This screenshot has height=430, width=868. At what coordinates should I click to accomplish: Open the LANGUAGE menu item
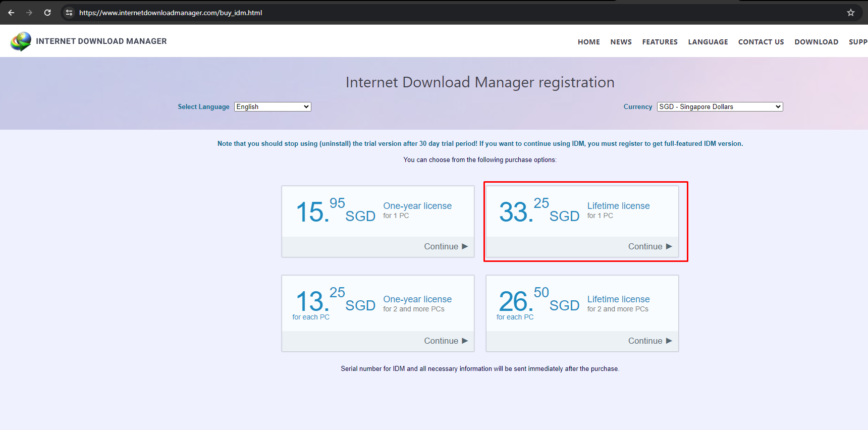(708, 42)
